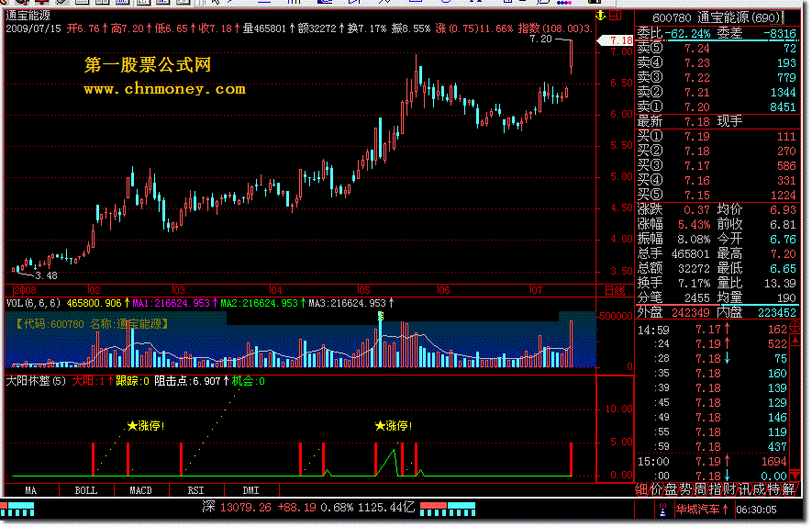Open the 价 tab in side panel
Screen dimensions: 812x527
click(x=656, y=489)
